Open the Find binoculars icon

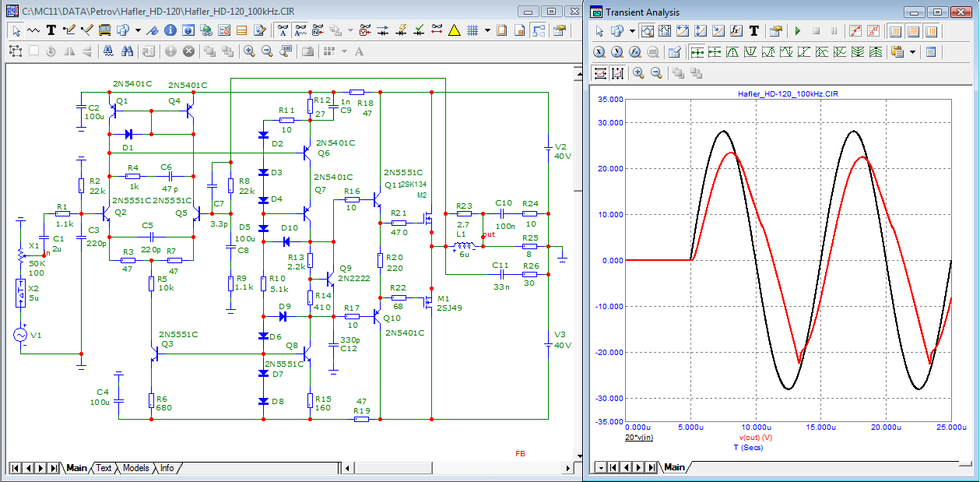(x=127, y=51)
